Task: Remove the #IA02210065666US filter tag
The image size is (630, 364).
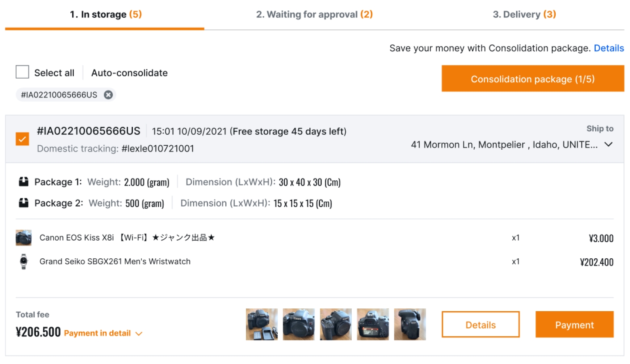Action: pos(108,95)
